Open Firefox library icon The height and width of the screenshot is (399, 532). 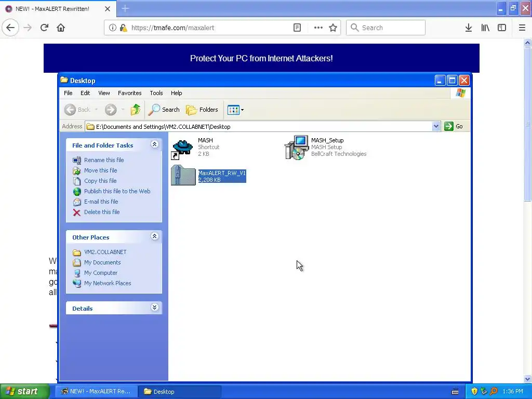tap(485, 28)
